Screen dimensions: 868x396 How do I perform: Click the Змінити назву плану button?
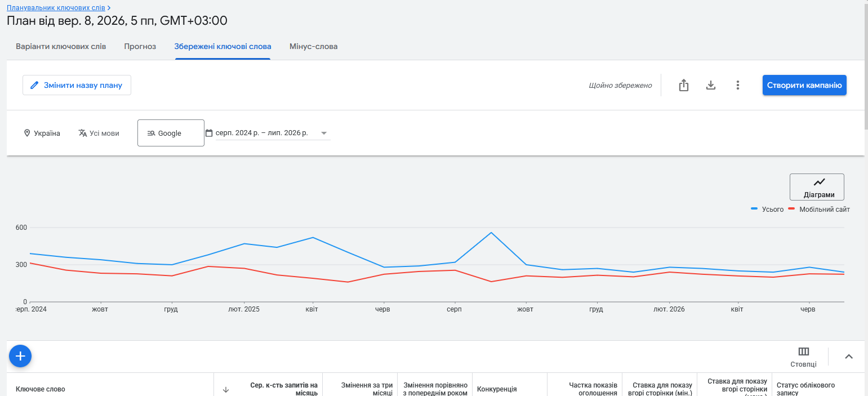[x=77, y=85]
